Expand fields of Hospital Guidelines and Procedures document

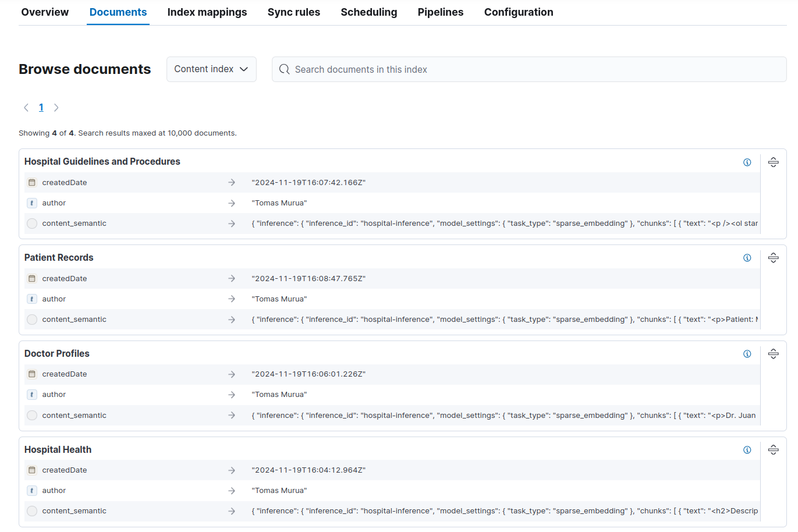[x=773, y=162]
